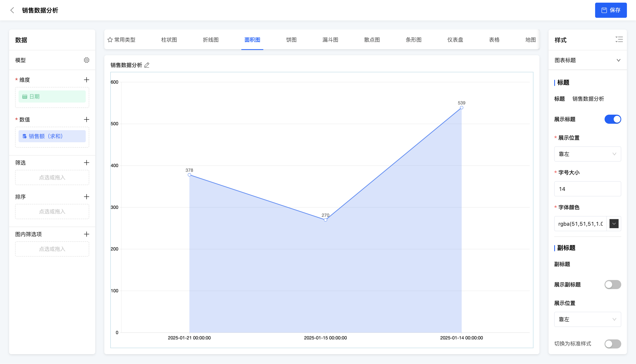Expand the 图表标题 section dropdown
Image resolution: width=636 pixels, height=364 pixels.
618,60
